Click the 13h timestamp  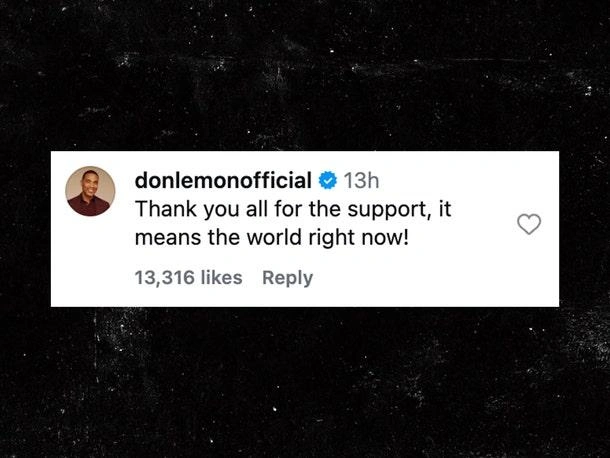coord(361,181)
